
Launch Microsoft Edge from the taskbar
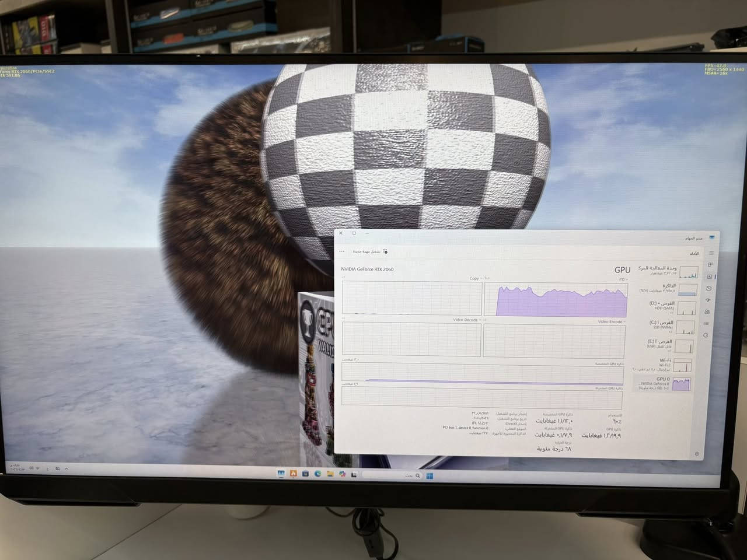pos(317,474)
